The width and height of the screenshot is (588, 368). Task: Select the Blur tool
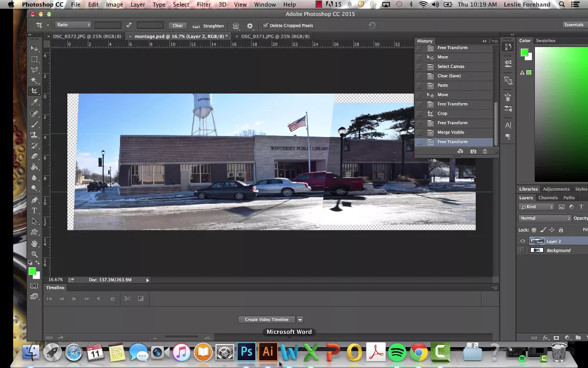34,178
